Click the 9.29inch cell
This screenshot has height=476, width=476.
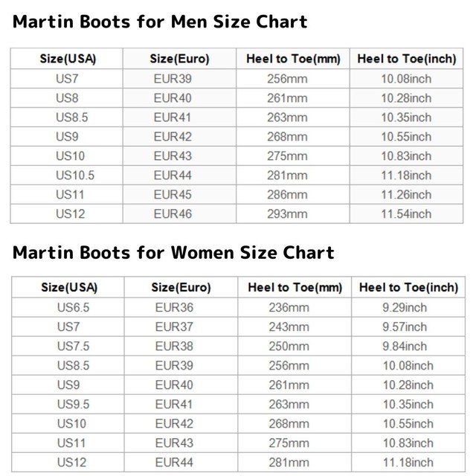pyautogui.click(x=408, y=307)
